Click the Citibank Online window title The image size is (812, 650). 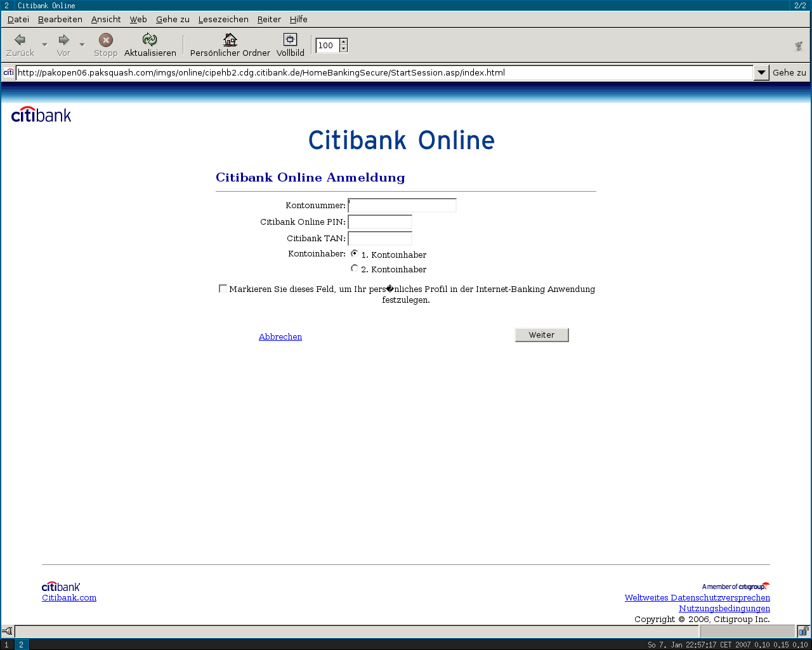(46, 5)
